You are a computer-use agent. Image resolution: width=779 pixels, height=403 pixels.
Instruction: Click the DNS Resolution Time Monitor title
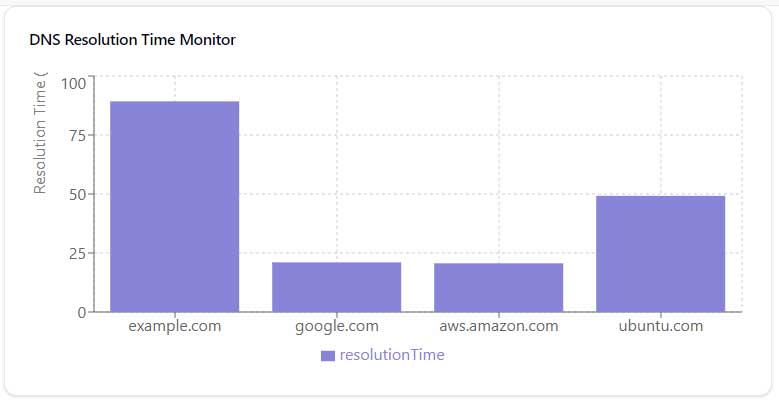[132, 40]
